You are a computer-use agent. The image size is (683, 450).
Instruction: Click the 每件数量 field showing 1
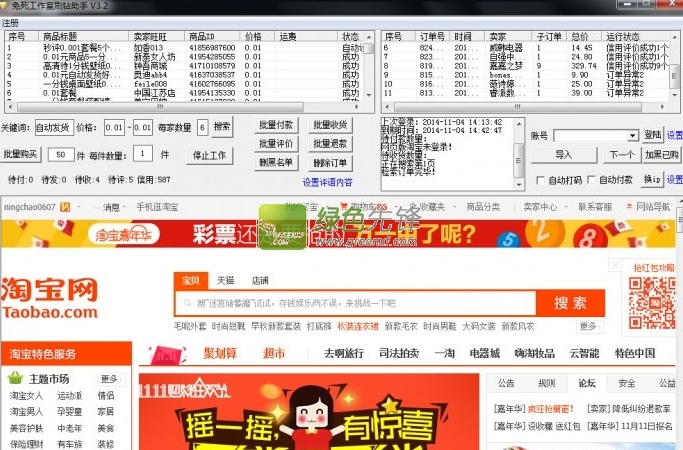(x=142, y=153)
